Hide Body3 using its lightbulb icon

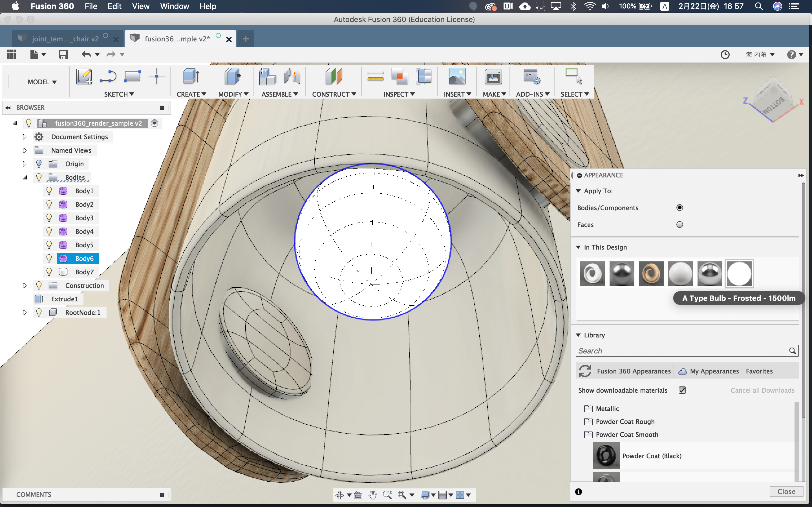click(49, 218)
